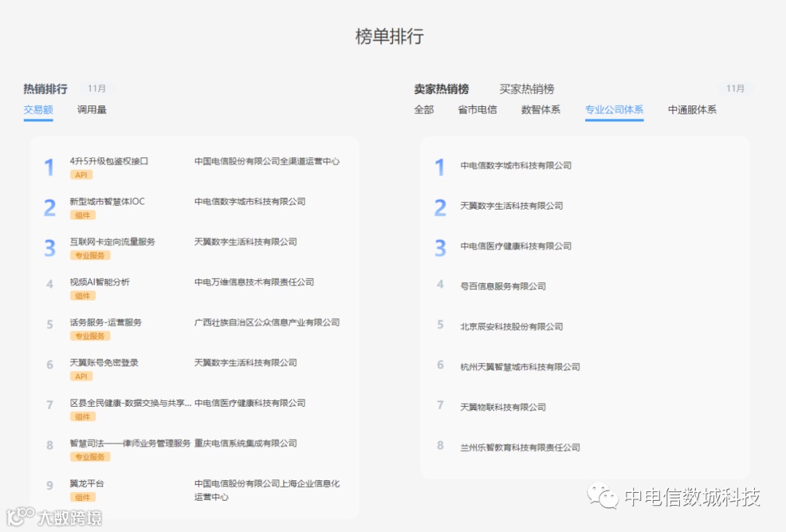The height and width of the screenshot is (532, 786).
Task: Open seller rank 3 中电信医疗健康科技有限公司
Action: pos(516,246)
